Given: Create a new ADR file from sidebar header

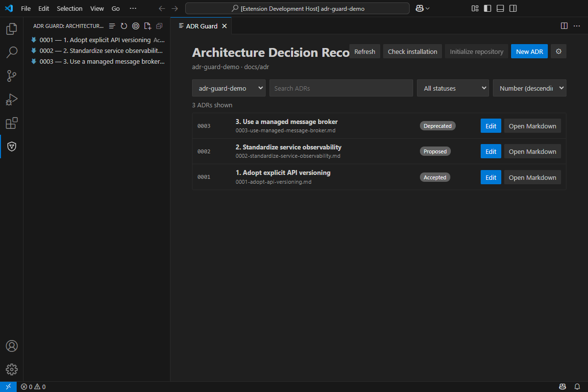Looking at the screenshot, I should (x=147, y=26).
